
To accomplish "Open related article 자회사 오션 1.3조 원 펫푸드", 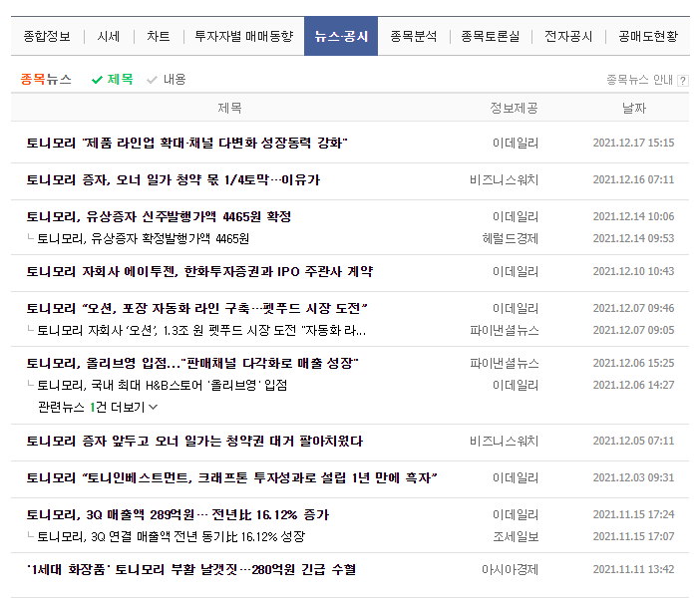I will coord(201,330).
